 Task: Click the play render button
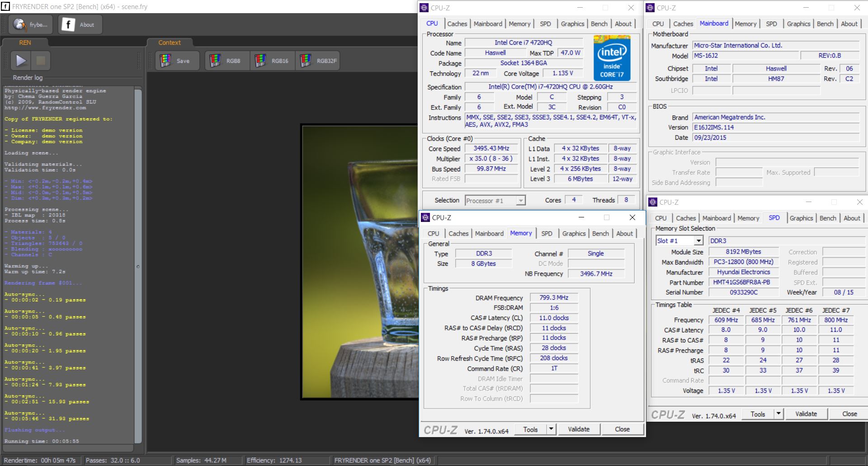(x=21, y=61)
